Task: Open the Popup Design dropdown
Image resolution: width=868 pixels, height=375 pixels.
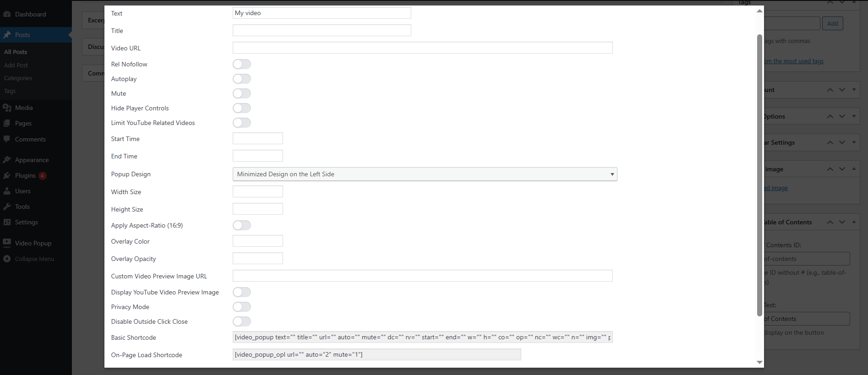Action: pos(425,174)
